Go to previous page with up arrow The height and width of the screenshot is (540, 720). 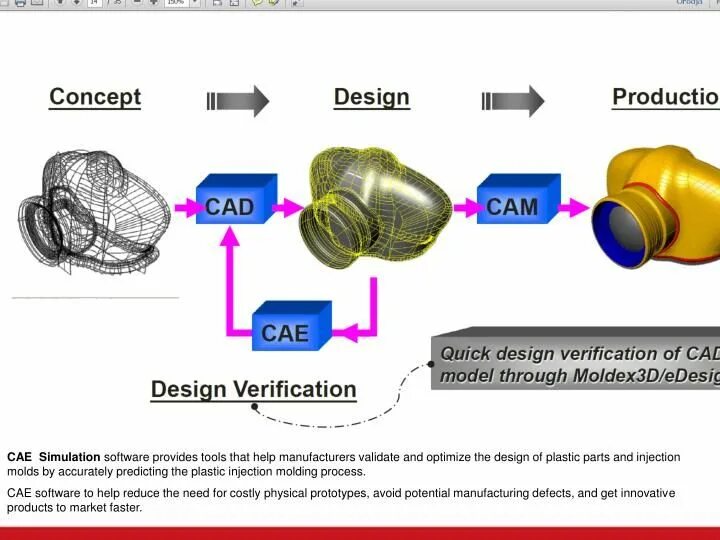coord(60,2)
